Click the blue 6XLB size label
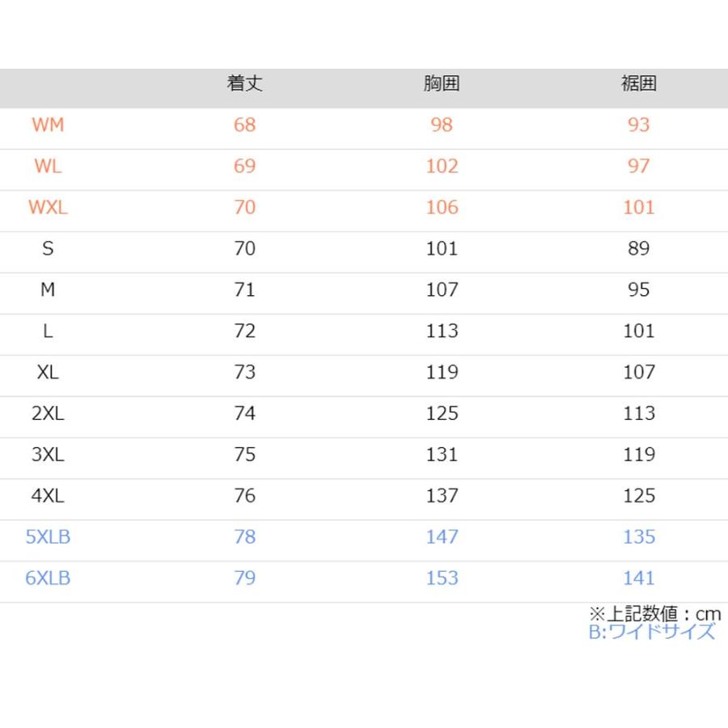 [48, 578]
